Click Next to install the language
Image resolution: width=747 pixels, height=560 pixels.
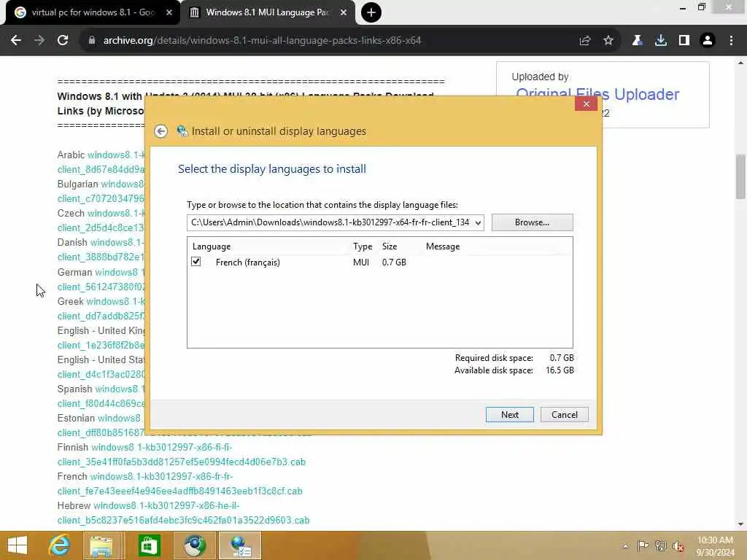pyautogui.click(x=510, y=415)
